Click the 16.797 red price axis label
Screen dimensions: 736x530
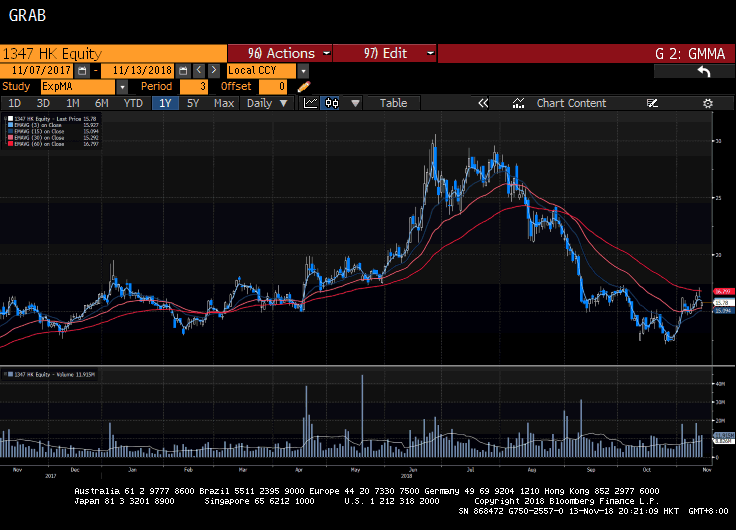724,292
